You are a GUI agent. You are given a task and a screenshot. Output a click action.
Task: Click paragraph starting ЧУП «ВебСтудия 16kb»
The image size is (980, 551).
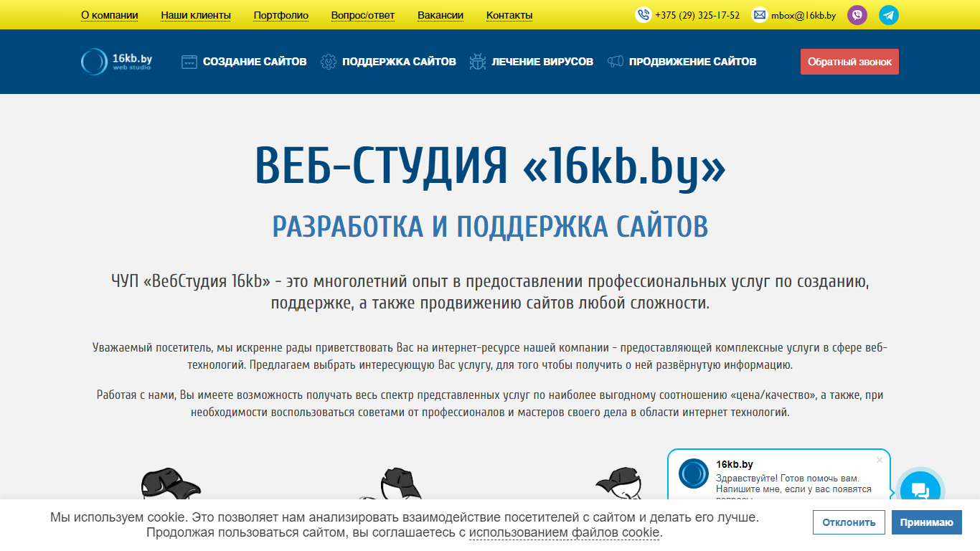pos(490,292)
